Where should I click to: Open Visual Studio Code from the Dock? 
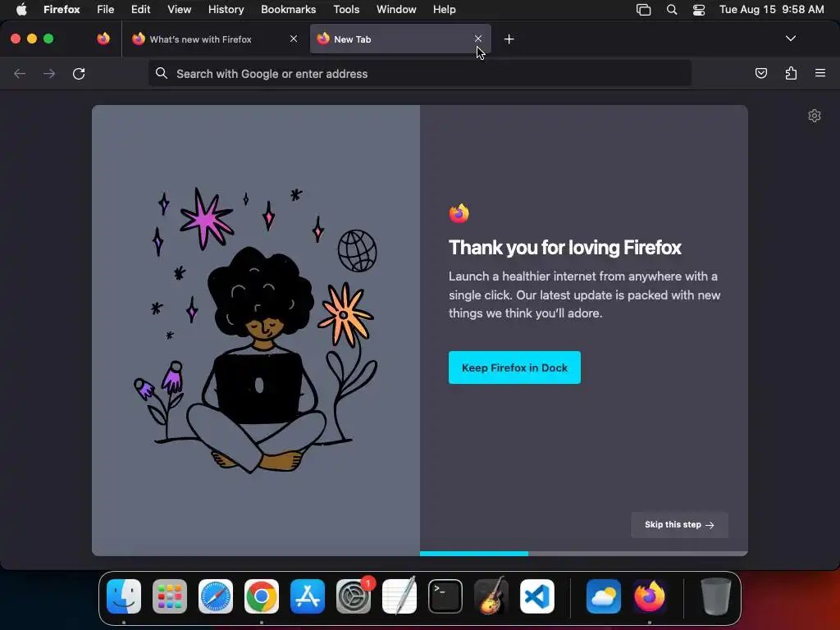point(537,596)
